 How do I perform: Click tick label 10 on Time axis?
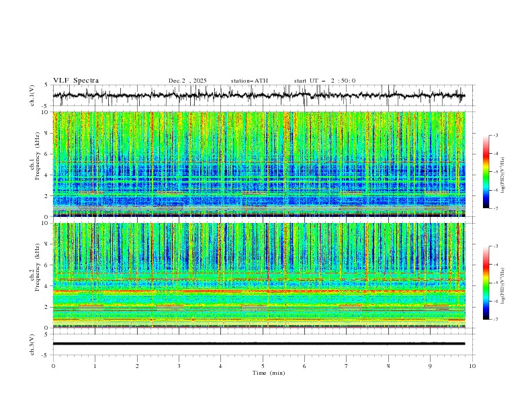coord(472,366)
